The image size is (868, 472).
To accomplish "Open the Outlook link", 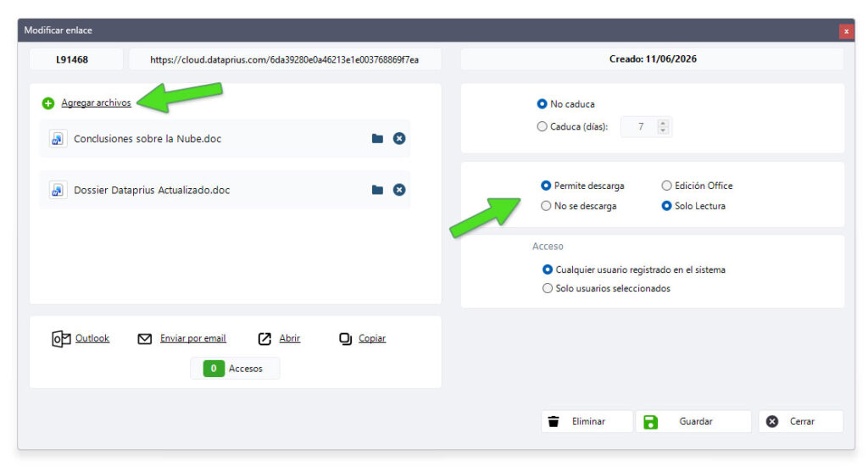I will (x=92, y=338).
